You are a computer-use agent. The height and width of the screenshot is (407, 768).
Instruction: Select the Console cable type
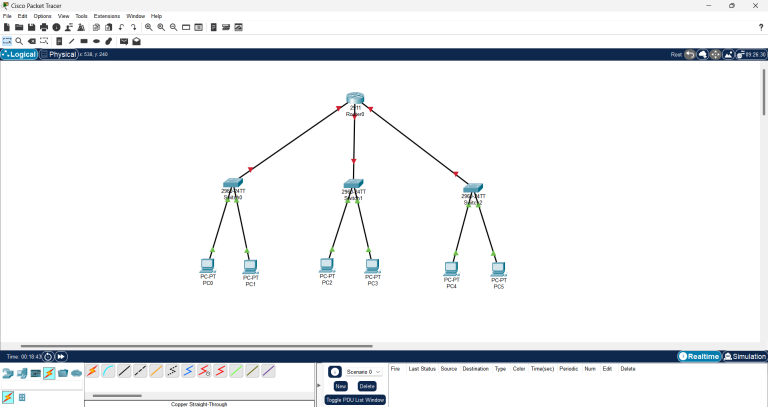[109, 371]
